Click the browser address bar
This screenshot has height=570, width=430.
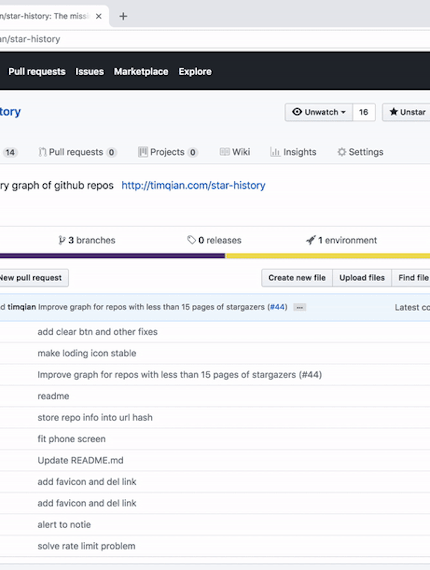coord(215,39)
